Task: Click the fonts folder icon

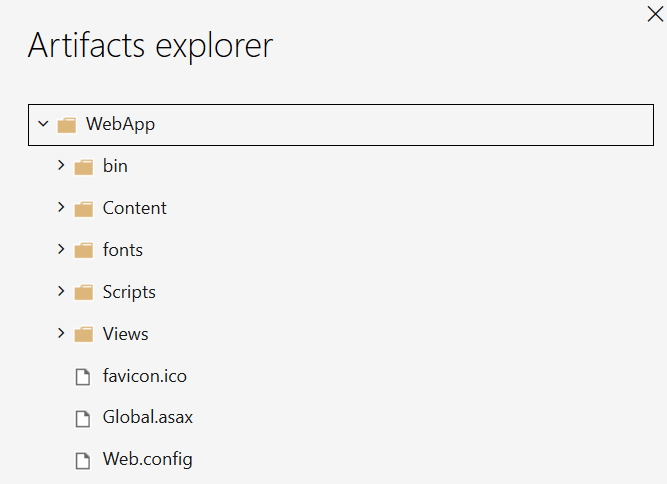Action: click(x=84, y=251)
